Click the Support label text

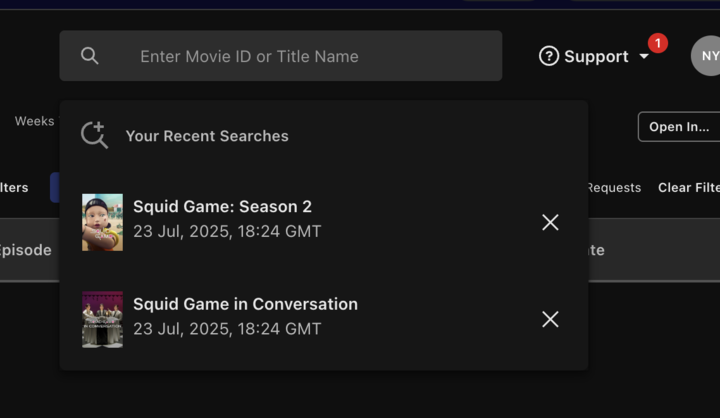(596, 56)
